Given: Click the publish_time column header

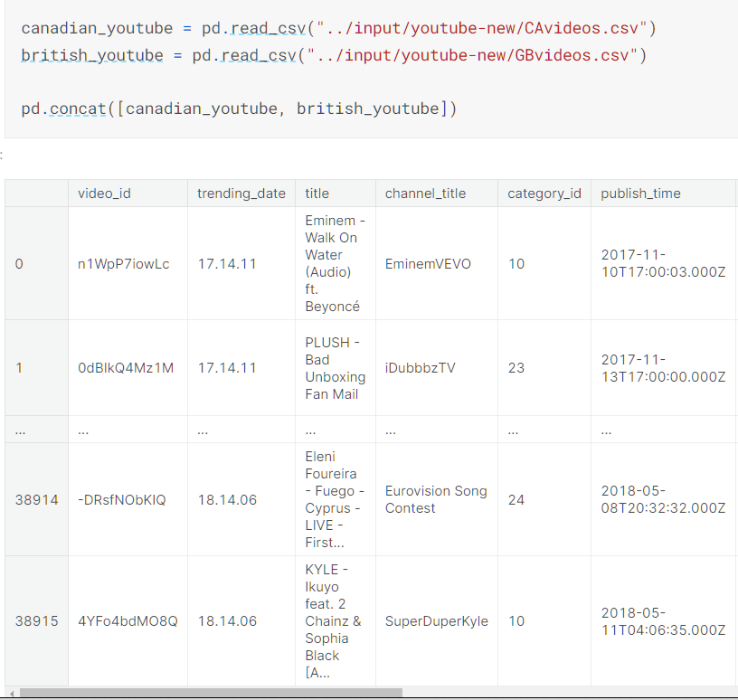Looking at the screenshot, I should tap(640, 194).
